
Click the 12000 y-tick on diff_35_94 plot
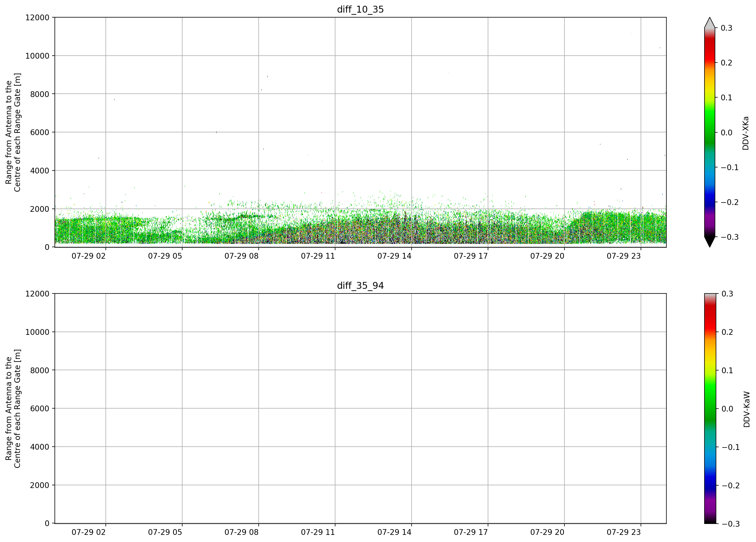(37, 294)
